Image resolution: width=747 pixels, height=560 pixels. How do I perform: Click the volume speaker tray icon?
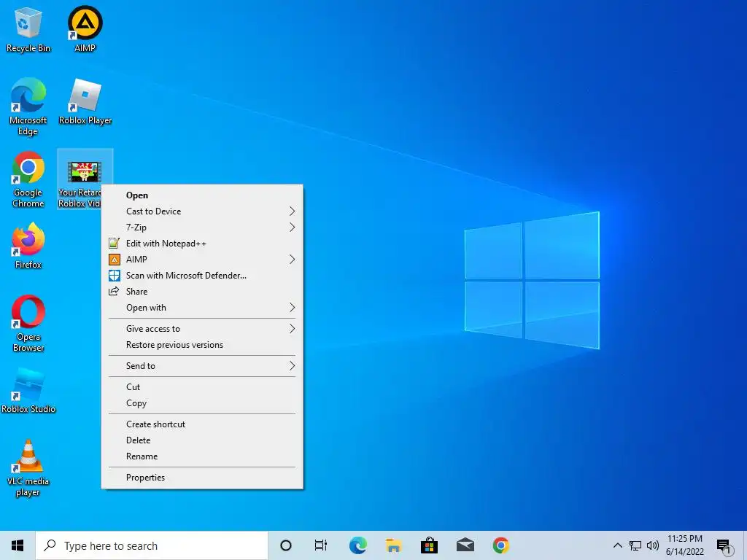pos(653,545)
